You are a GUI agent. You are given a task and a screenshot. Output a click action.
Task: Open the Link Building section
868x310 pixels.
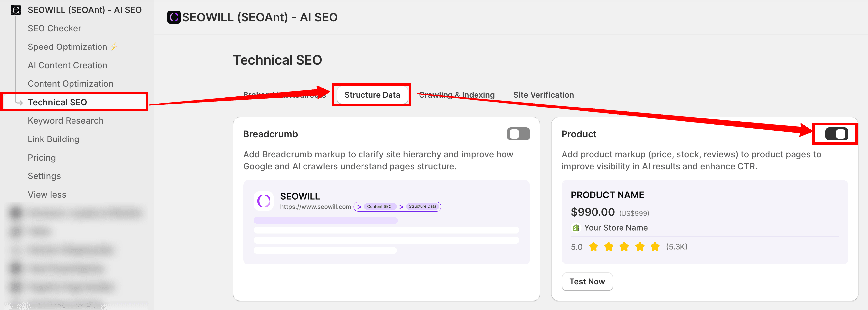click(53, 139)
